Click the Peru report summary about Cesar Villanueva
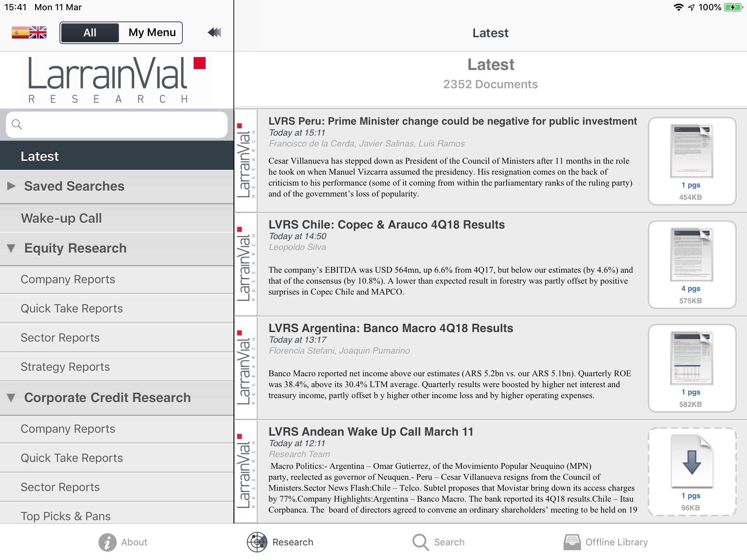 [450, 177]
